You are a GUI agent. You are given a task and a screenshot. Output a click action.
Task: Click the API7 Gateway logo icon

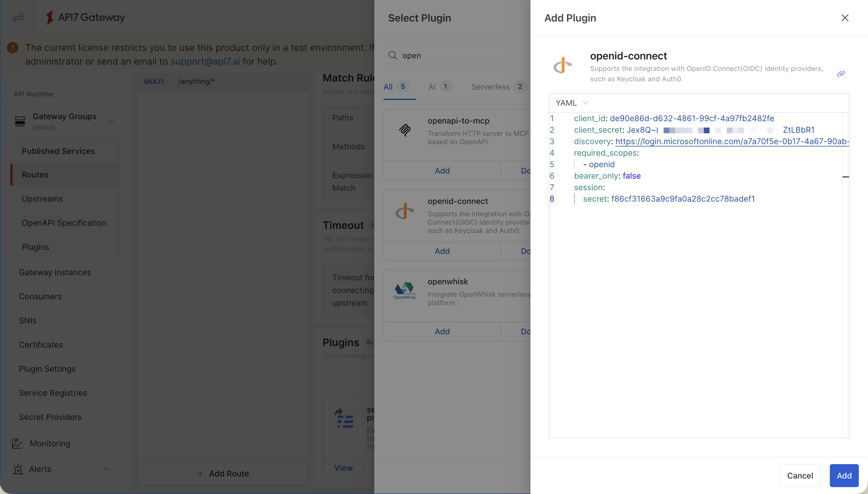coord(50,18)
